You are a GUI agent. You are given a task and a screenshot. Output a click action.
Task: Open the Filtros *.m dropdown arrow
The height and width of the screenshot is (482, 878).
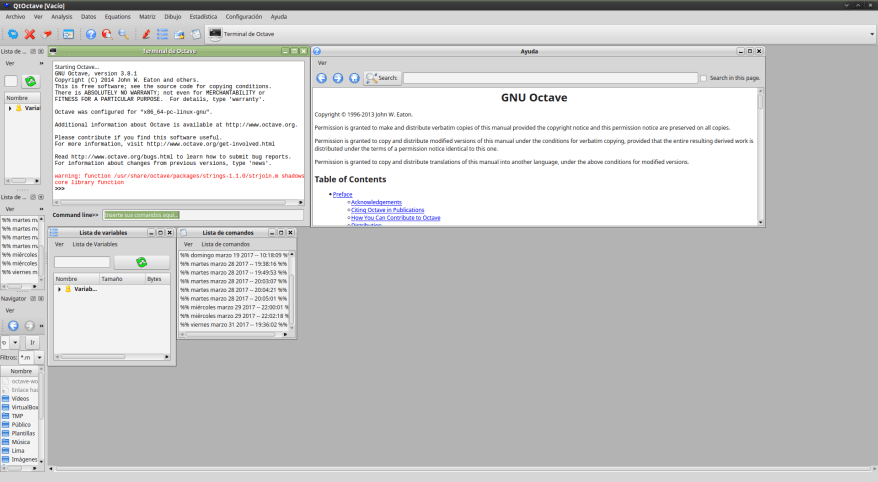[39, 357]
